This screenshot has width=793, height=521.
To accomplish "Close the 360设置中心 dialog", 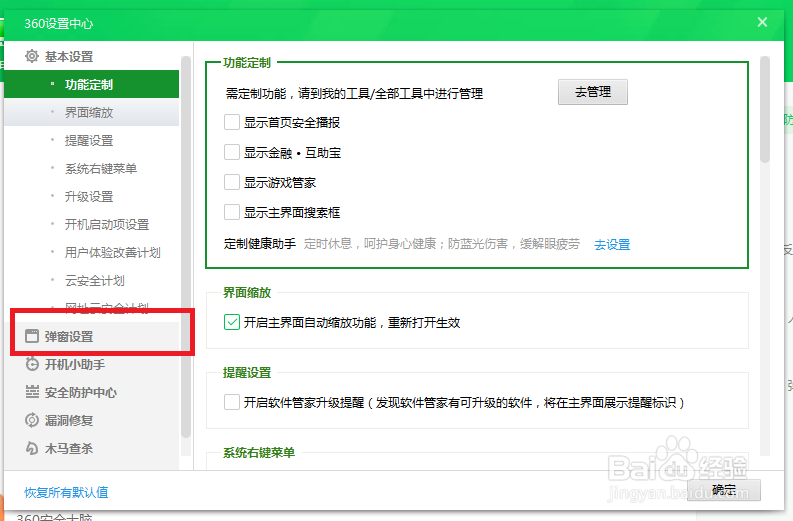I will point(762,22).
